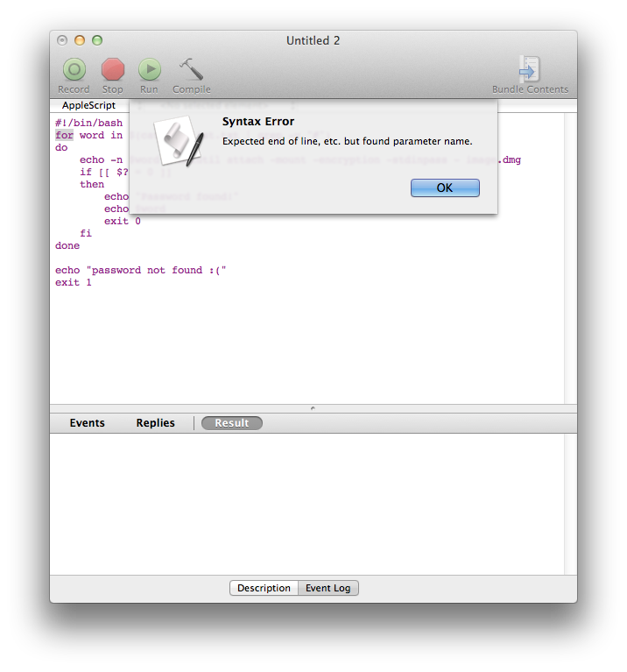Click the '.dmg' text in script
627x672 pixels.
[510, 159]
